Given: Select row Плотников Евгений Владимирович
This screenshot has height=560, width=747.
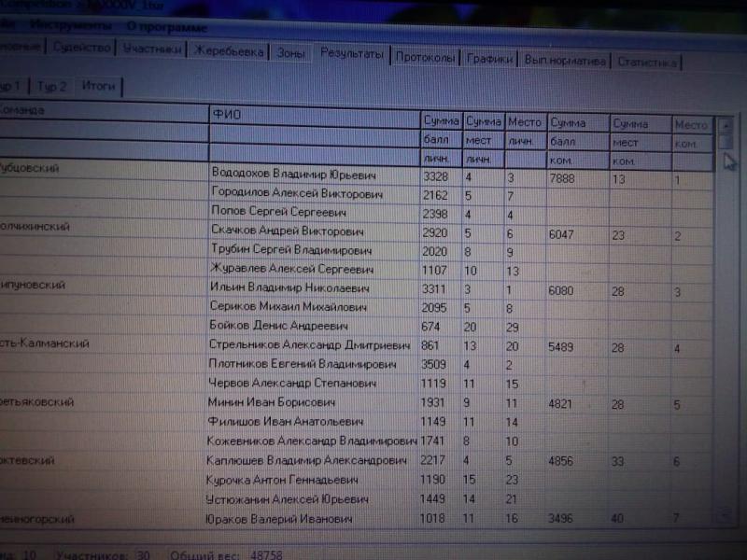Looking at the screenshot, I should tap(302, 363).
